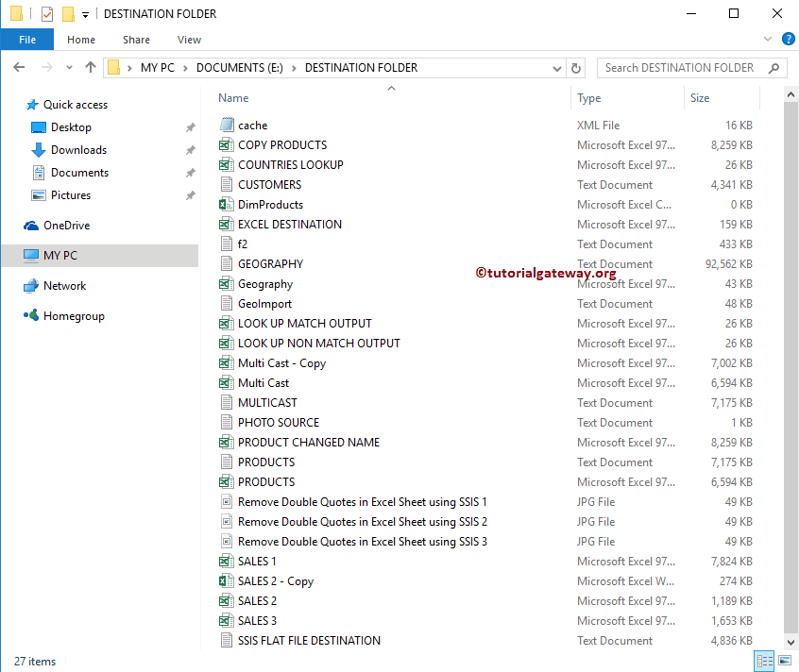Click the search magnifier icon
This screenshot has height=672, width=799.
(773, 68)
